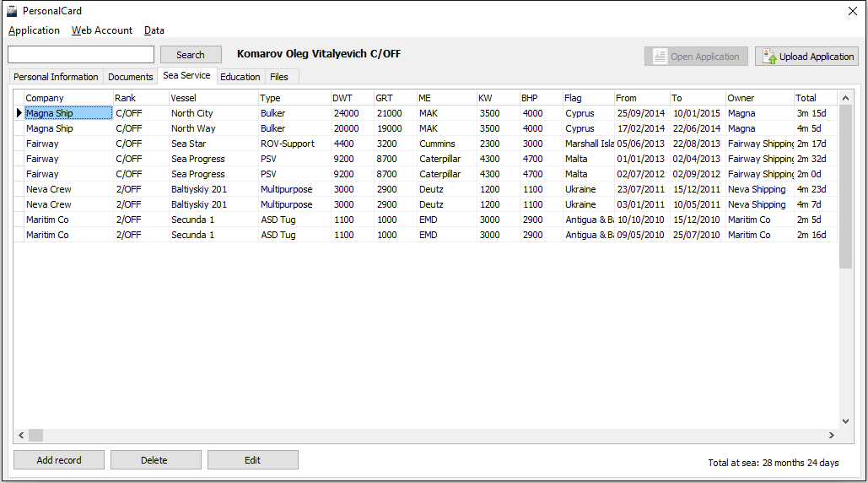This screenshot has width=868, height=483.
Task: Click the Owner column header
Action: click(x=759, y=98)
